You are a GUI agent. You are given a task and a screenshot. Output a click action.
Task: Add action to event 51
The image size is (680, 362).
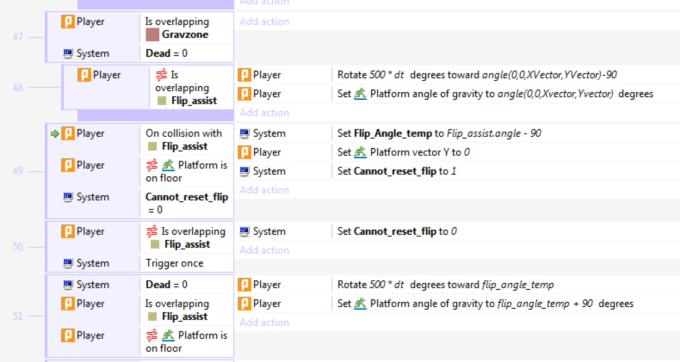265,323
